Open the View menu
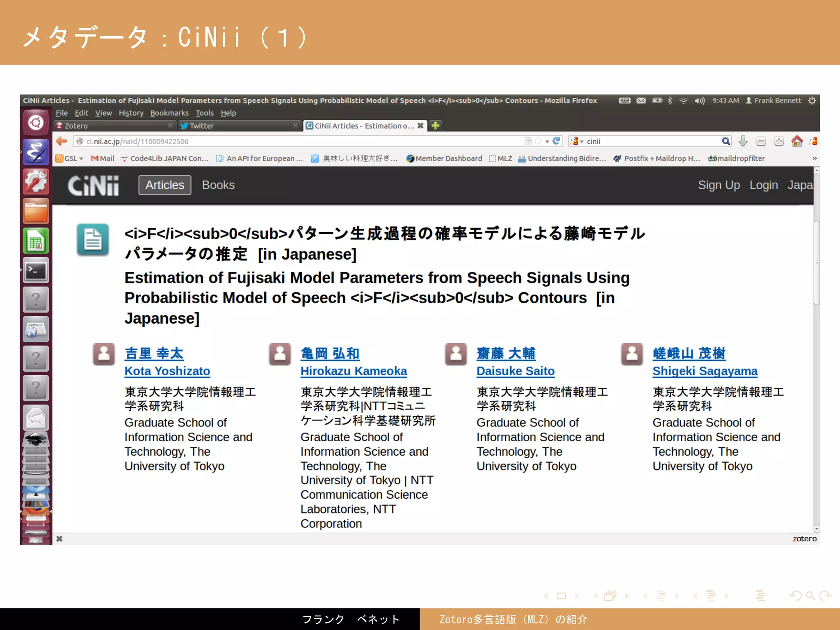Screen dimensions: 840x630 (x=103, y=113)
